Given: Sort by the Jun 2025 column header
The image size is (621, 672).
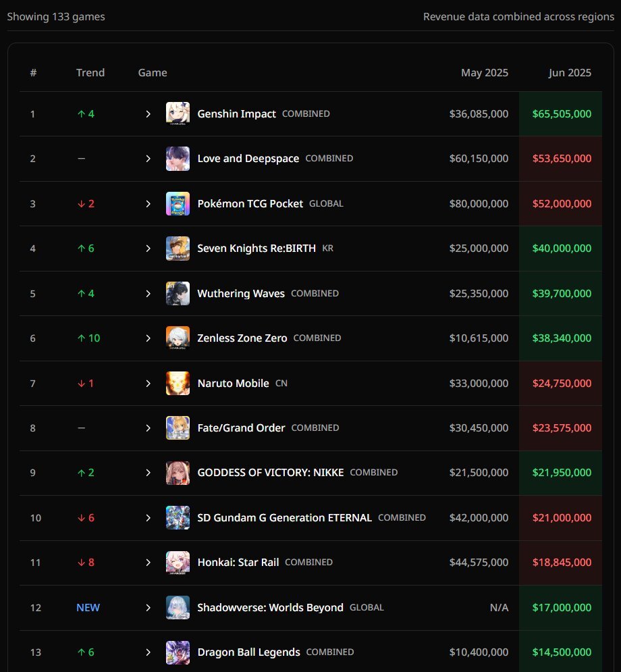Looking at the screenshot, I should [570, 72].
